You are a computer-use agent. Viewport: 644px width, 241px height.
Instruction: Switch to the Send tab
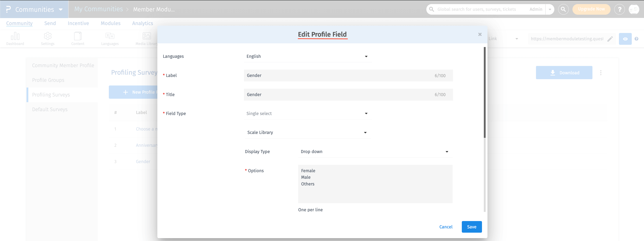[50, 23]
